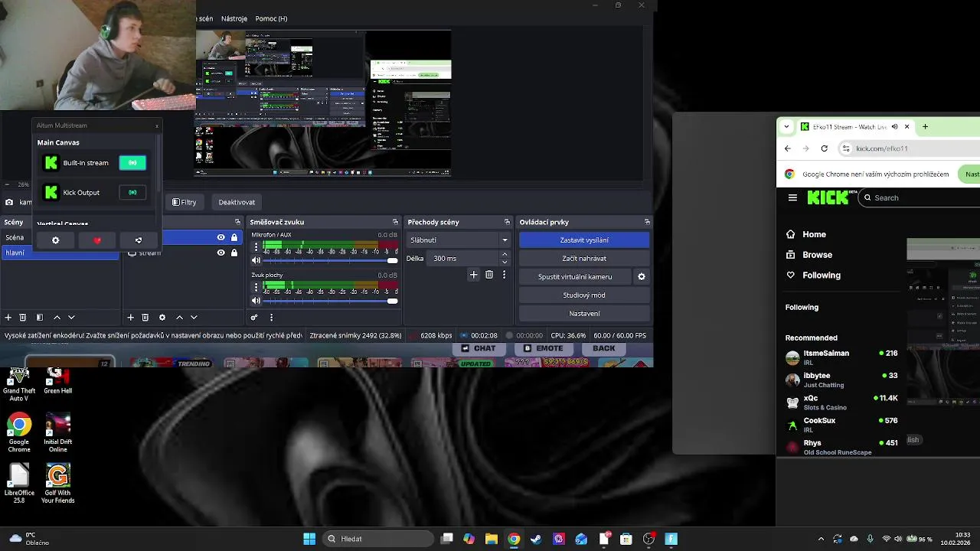Add a scene transition with plus icon
The height and width of the screenshot is (551, 980).
point(474,275)
